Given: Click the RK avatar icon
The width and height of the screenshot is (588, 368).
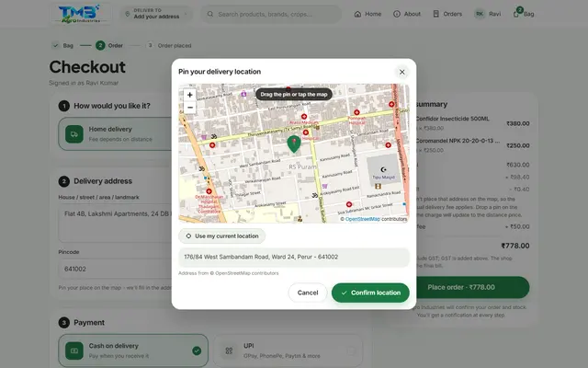Looking at the screenshot, I should coord(480,14).
